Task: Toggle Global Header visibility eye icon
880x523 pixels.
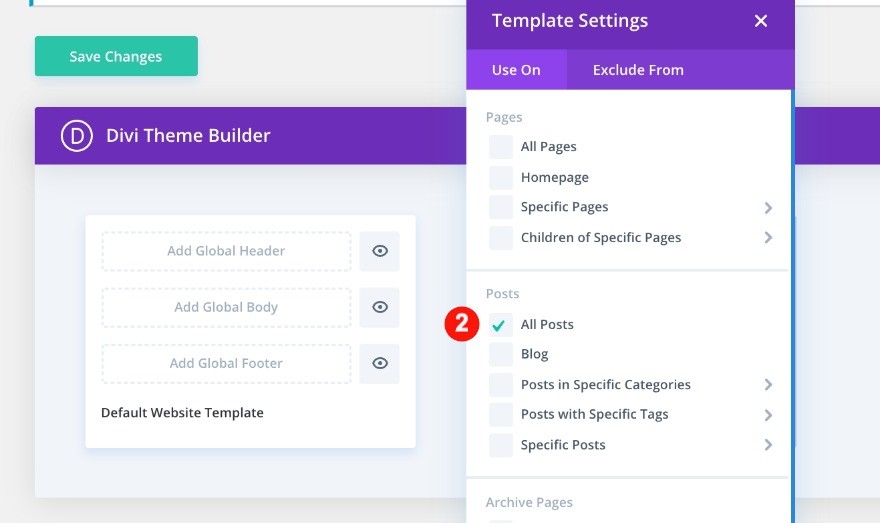Action: [x=380, y=251]
